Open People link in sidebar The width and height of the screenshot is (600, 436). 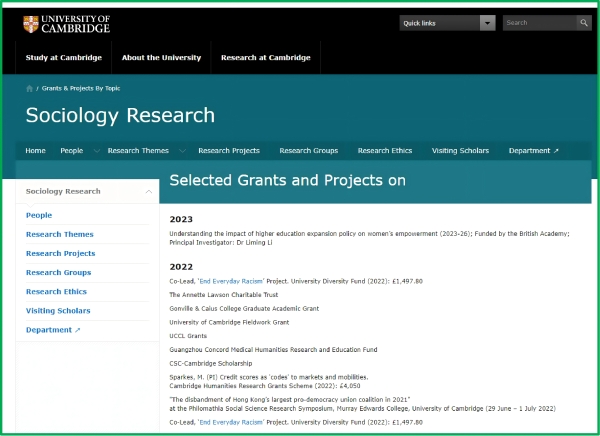coord(39,215)
